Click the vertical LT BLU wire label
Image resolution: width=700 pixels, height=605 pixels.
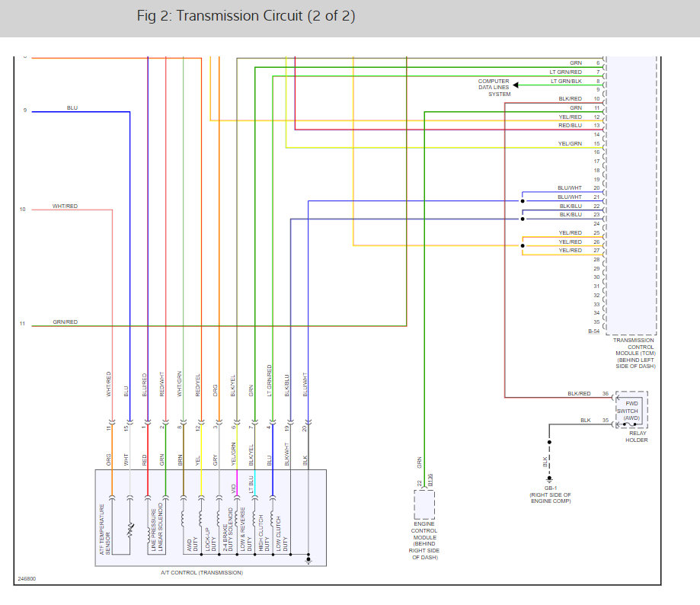(251, 485)
